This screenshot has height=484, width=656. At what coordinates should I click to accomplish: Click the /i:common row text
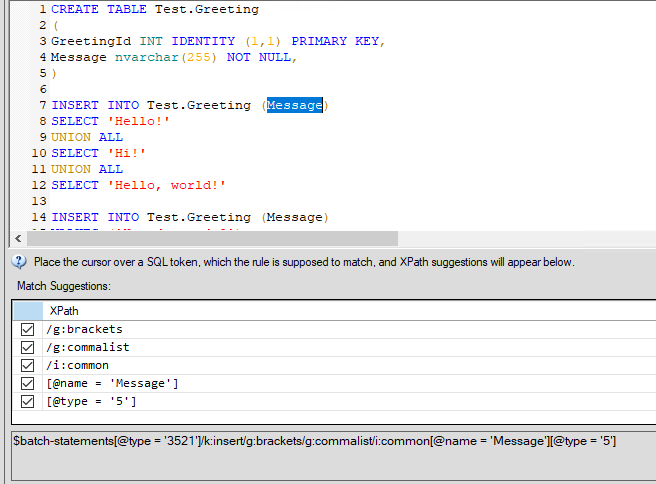(77, 365)
